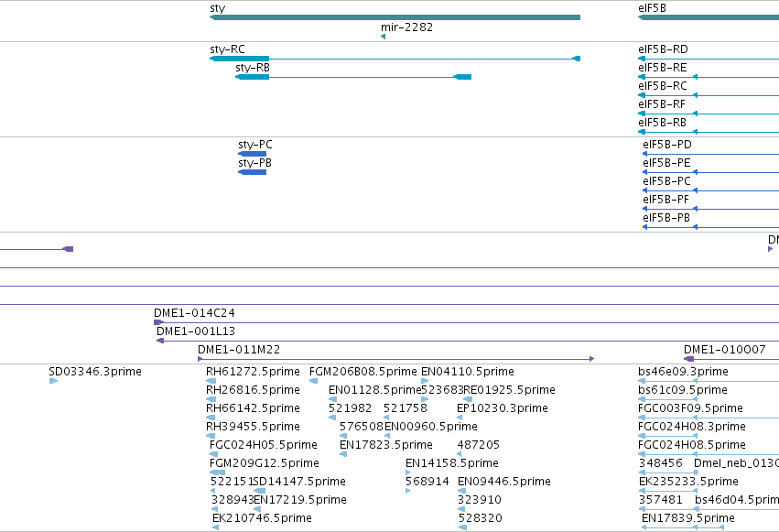The image size is (779, 532).
Task: Click the FGC024H08.5prime EST
Action: (x=709, y=454)
